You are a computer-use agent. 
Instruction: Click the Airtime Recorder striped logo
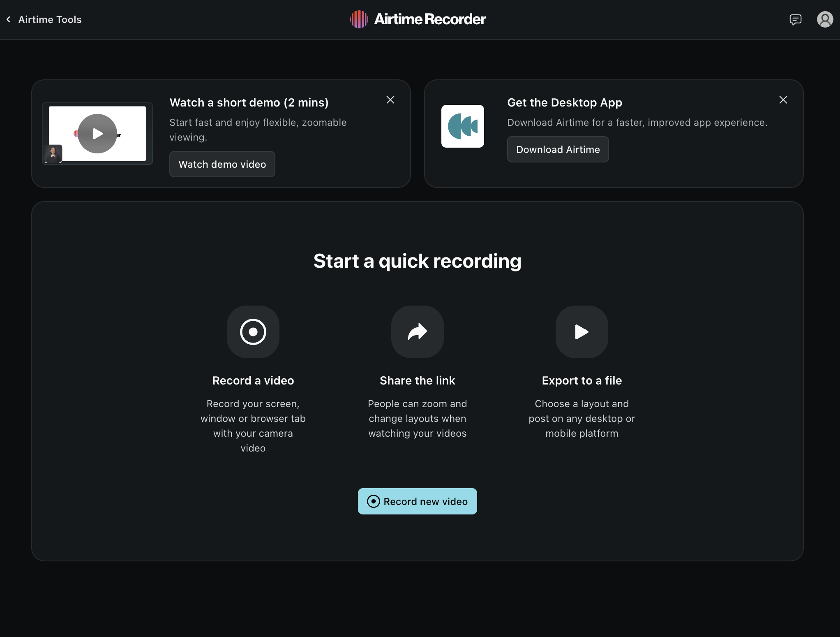point(359,19)
